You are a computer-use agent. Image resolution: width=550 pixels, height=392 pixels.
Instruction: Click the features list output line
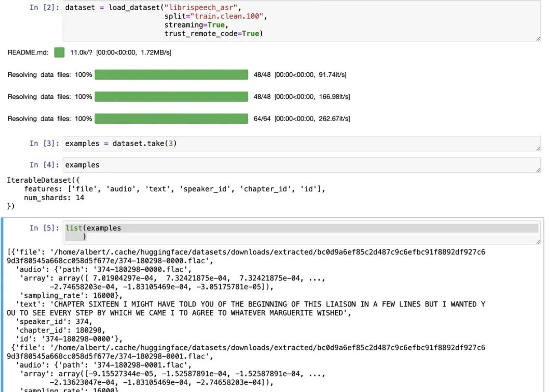[174, 189]
